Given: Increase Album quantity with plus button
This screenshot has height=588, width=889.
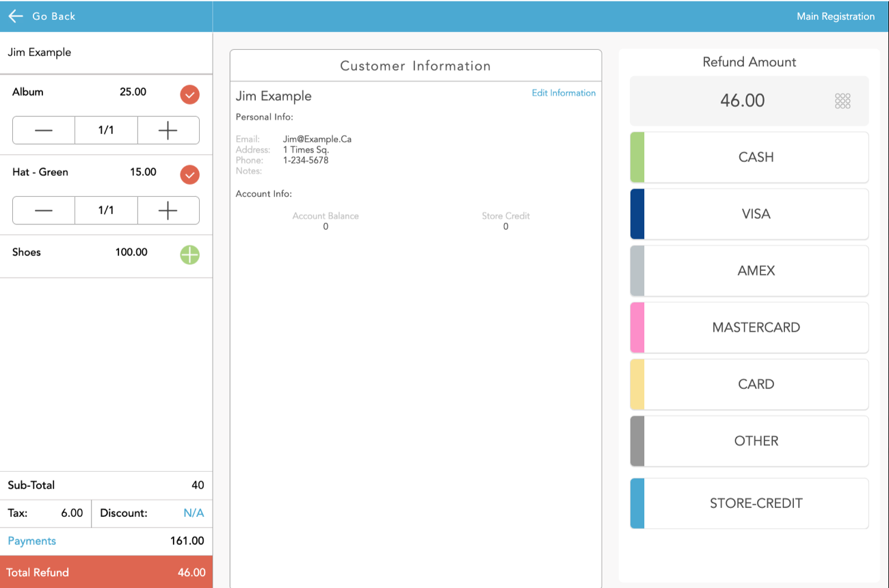Looking at the screenshot, I should click(168, 131).
